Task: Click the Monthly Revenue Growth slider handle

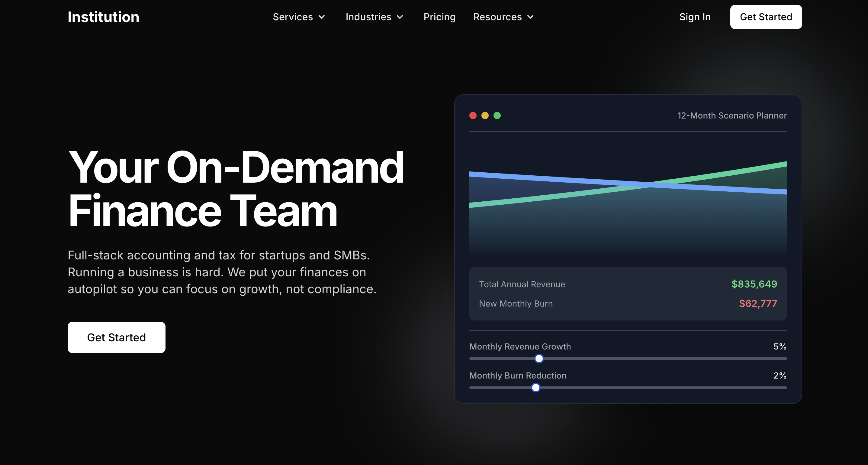Action: (x=539, y=359)
